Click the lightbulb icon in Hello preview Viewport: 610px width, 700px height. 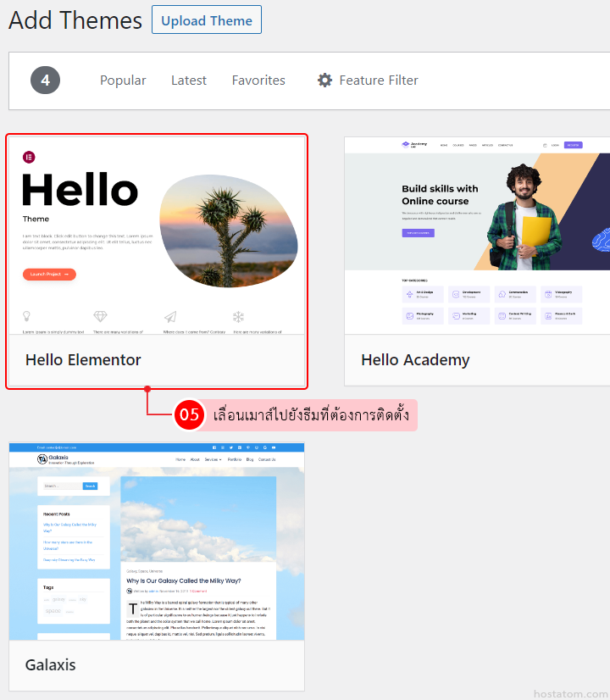pos(27,316)
